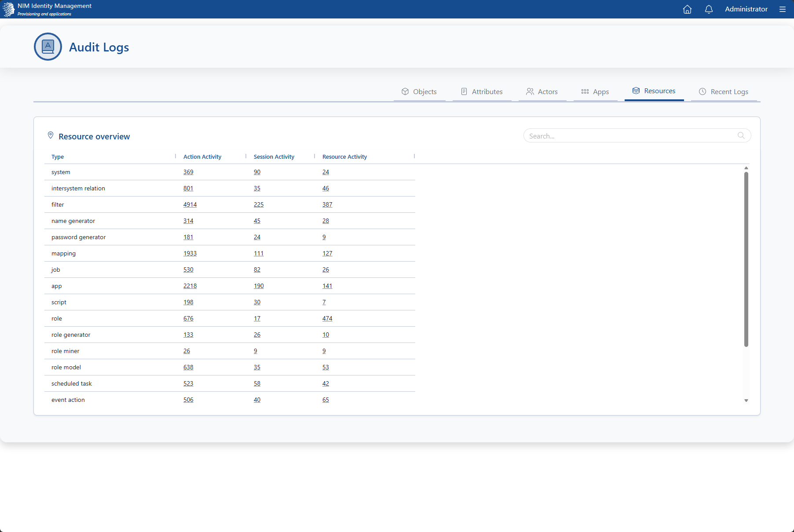Open role generator action activity 133
This screenshot has height=532, width=794.
pos(188,335)
